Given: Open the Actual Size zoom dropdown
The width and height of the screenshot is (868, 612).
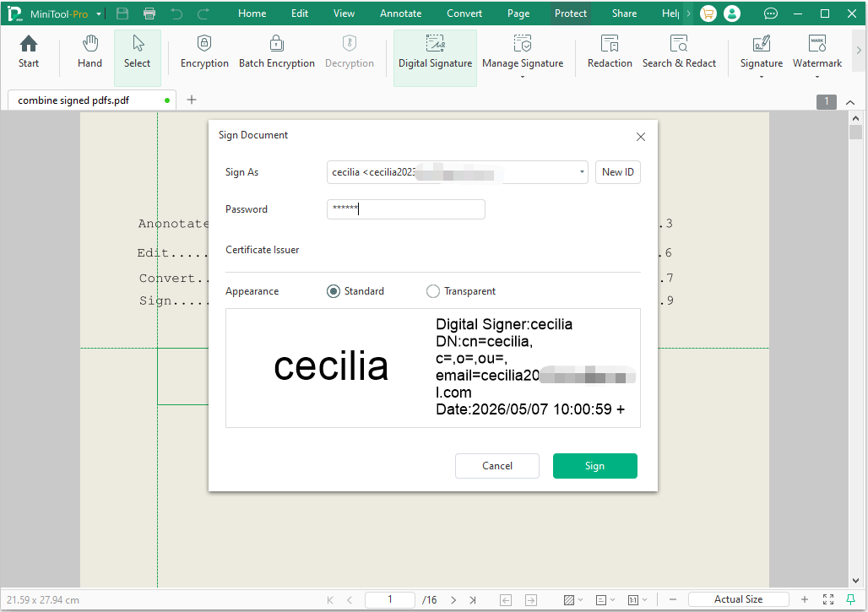Looking at the screenshot, I should tap(738, 599).
